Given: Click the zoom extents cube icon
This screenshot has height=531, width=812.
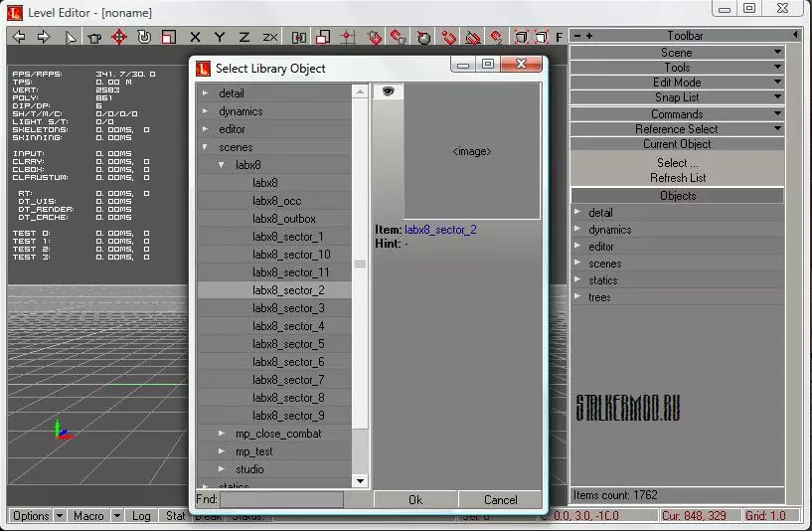Looking at the screenshot, I should [521, 38].
